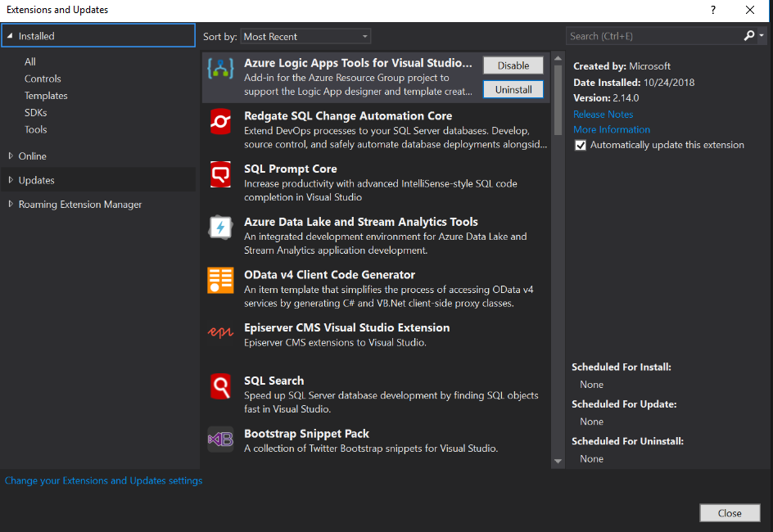Open Change your Extensions and Updates settings
This screenshot has height=532, width=773.
[103, 480]
